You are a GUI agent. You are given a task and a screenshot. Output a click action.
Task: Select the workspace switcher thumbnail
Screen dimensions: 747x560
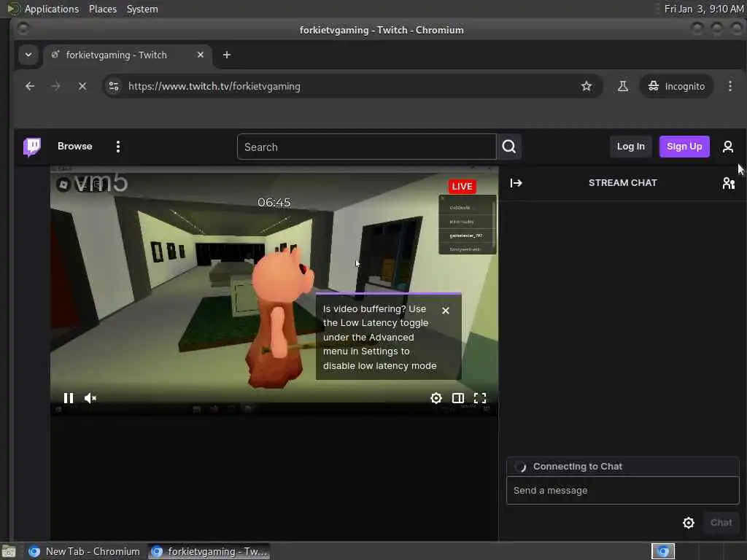pyautogui.click(x=663, y=551)
